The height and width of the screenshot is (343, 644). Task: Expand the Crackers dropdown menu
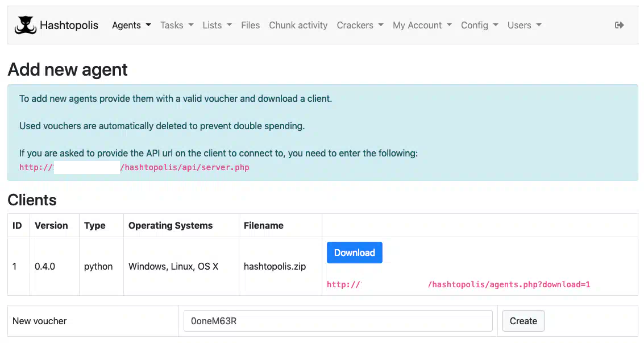pyautogui.click(x=360, y=25)
